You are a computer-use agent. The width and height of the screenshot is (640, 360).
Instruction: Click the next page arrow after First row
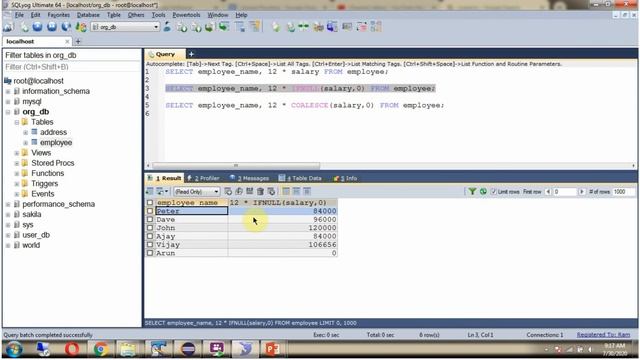(x=582, y=191)
